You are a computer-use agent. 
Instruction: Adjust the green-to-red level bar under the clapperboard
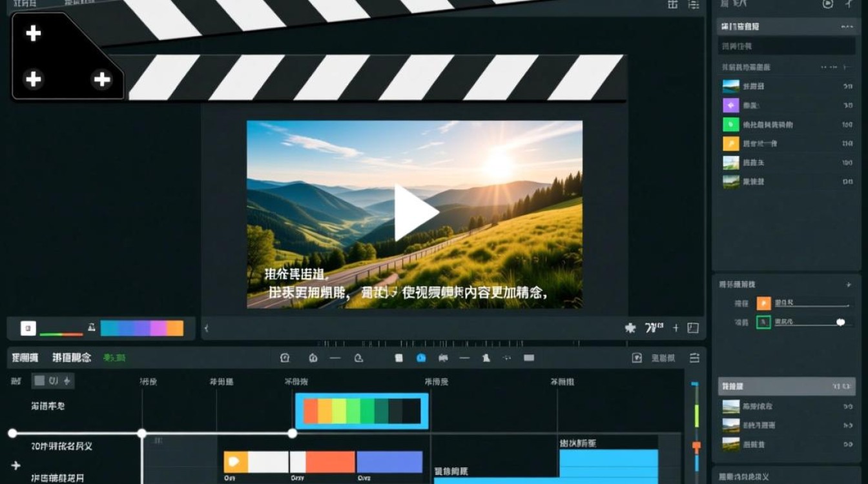tap(61, 334)
